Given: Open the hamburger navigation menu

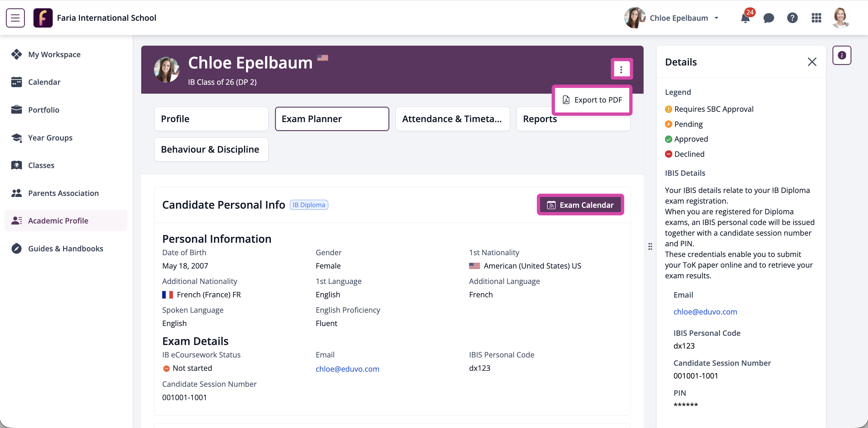Looking at the screenshot, I should 15,18.
